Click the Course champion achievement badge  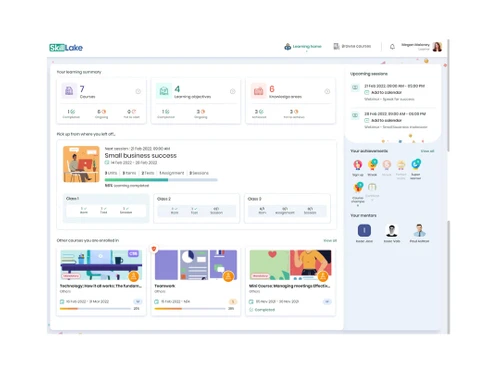tap(358, 188)
